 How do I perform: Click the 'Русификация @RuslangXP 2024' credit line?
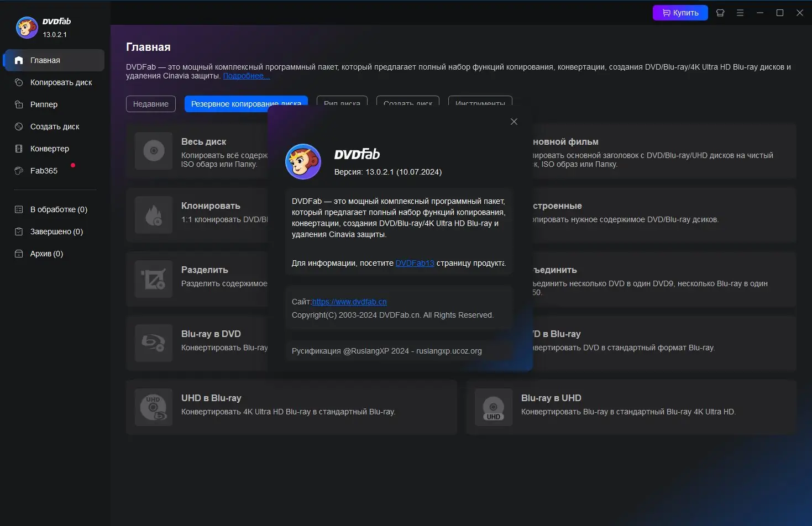(387, 351)
